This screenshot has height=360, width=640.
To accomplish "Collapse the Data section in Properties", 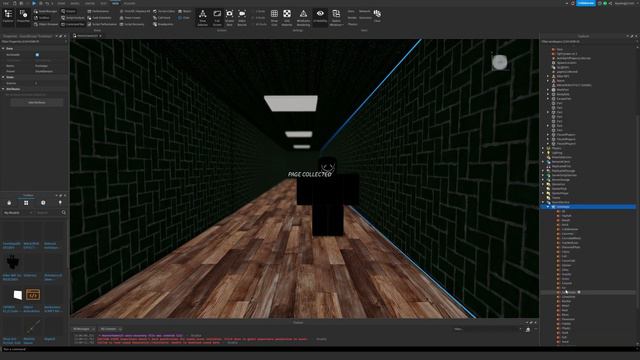I will (3, 48).
